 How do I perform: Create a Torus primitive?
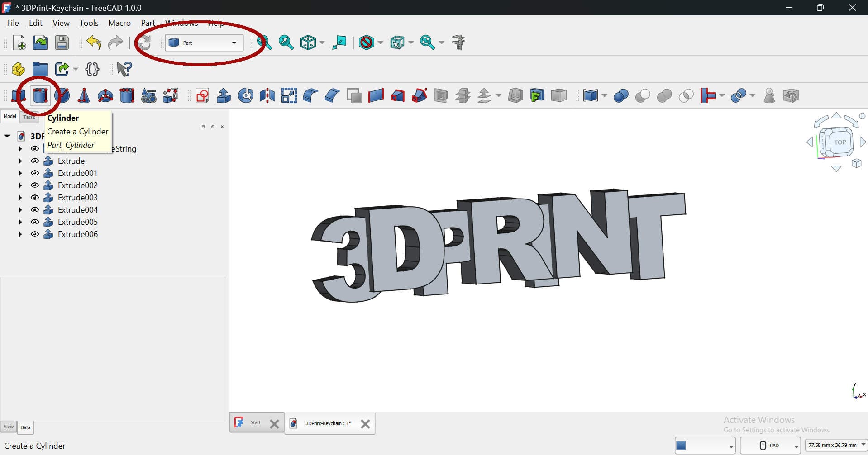coord(105,96)
